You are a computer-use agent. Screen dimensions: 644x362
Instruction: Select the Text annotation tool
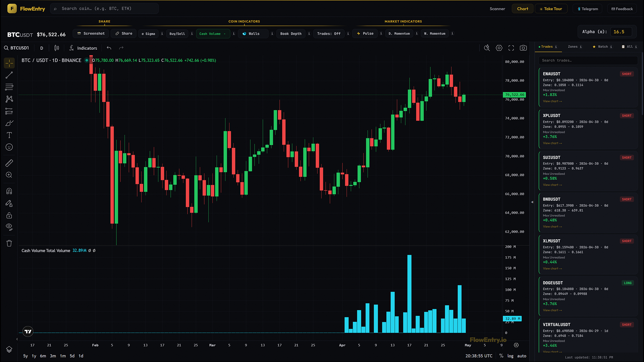[x=9, y=135]
